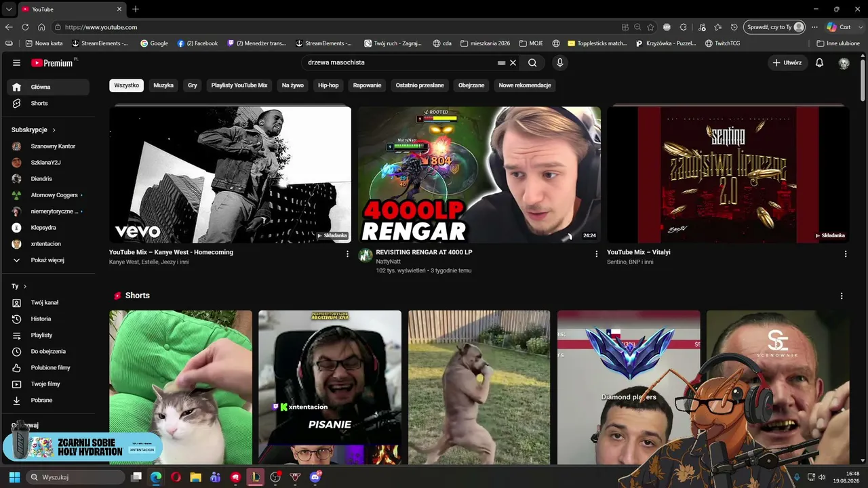Open the Atomowy Coggers channel
Viewport: 868px width, 488px height.
click(x=48, y=195)
